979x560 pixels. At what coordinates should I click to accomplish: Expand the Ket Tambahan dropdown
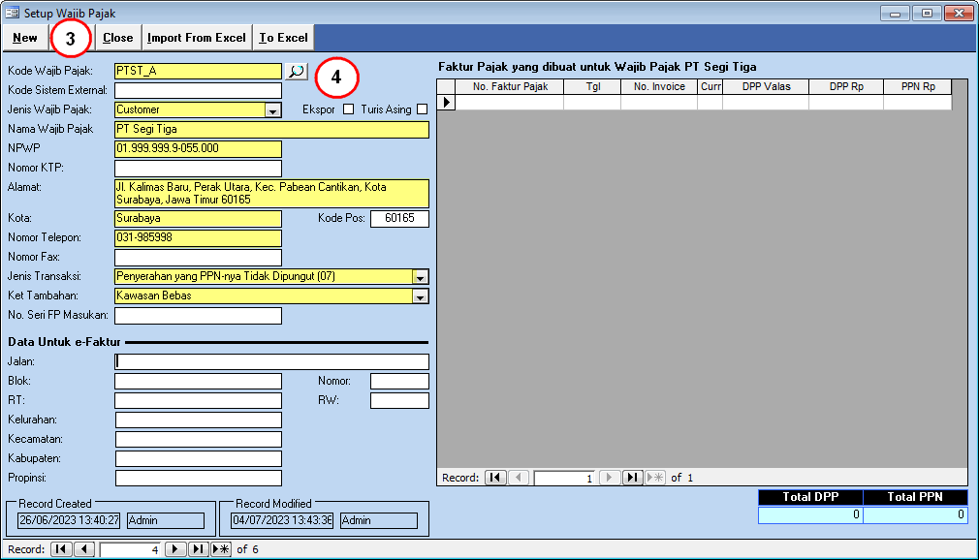[420, 296]
